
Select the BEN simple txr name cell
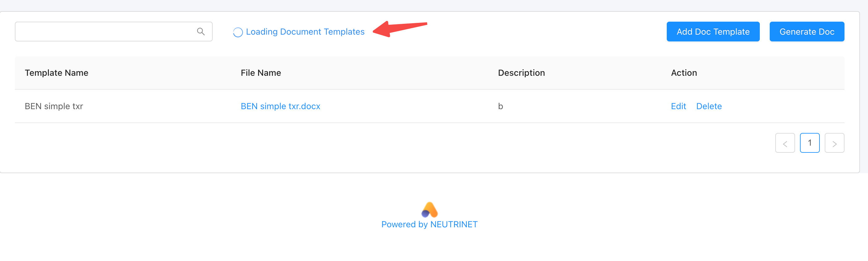click(54, 106)
